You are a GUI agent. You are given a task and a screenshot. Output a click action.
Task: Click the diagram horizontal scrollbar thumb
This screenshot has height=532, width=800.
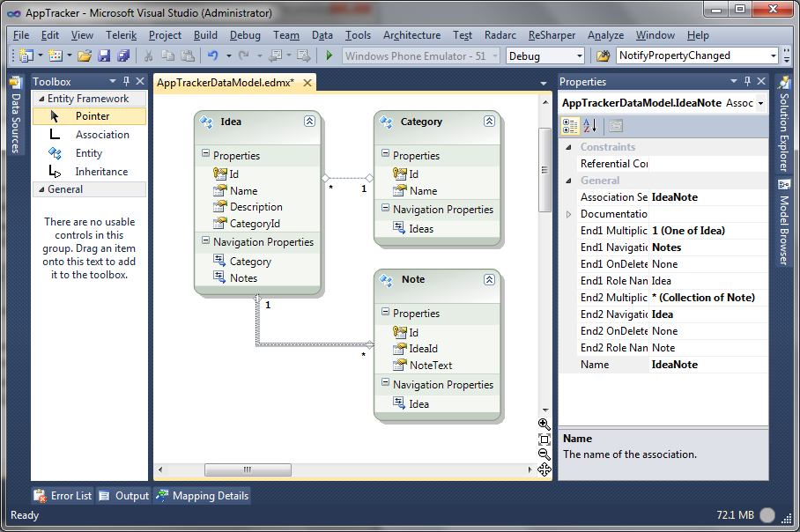(248, 469)
